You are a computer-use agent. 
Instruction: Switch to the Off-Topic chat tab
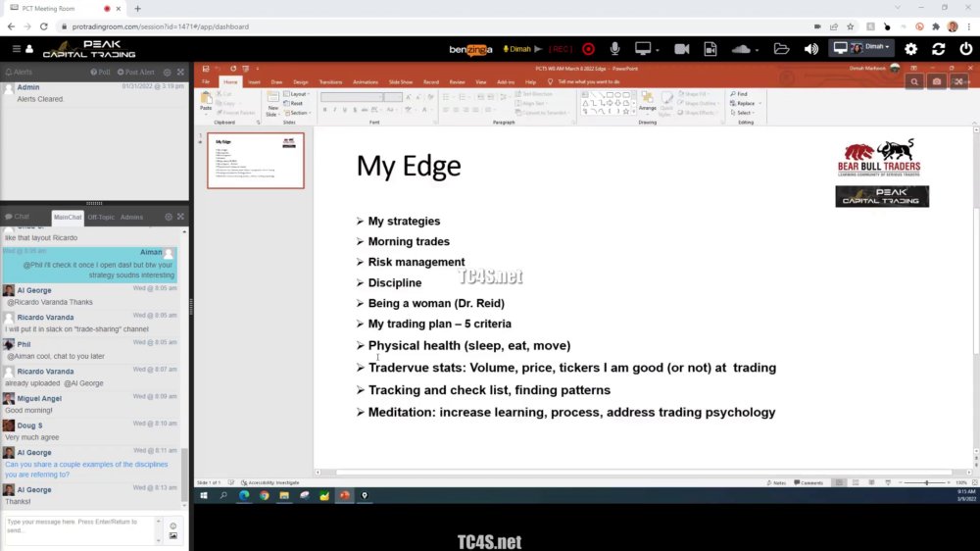pos(101,217)
